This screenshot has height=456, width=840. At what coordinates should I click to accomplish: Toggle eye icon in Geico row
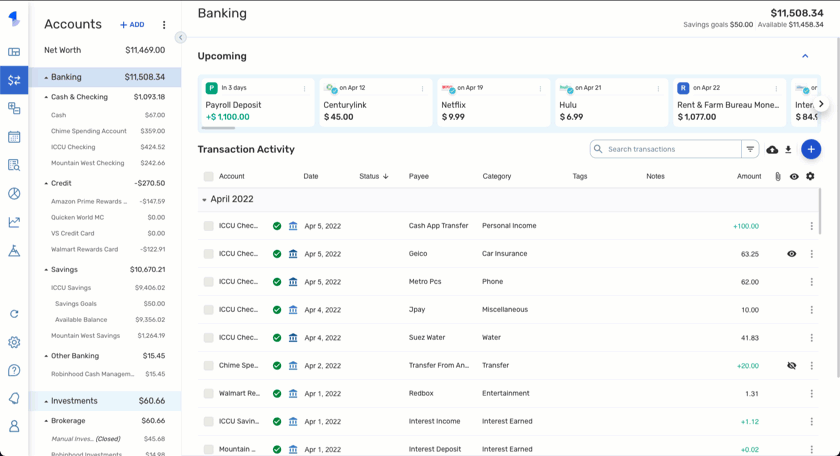tap(791, 254)
